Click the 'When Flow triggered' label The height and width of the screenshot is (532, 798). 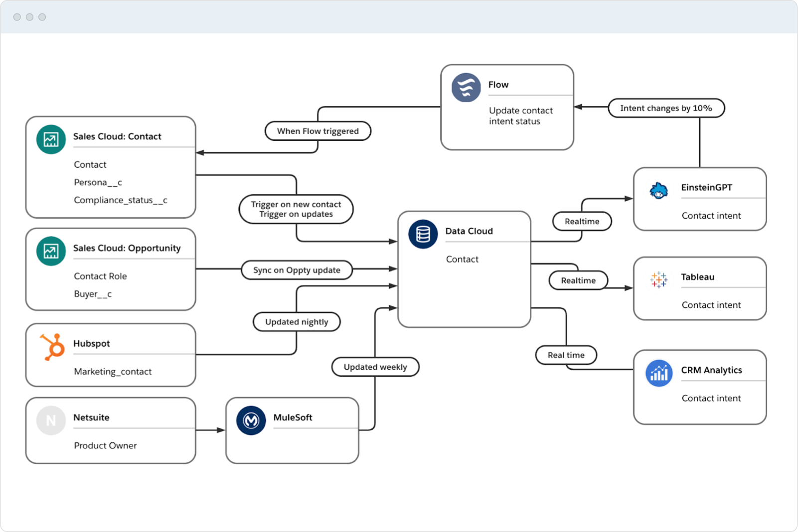318,131
